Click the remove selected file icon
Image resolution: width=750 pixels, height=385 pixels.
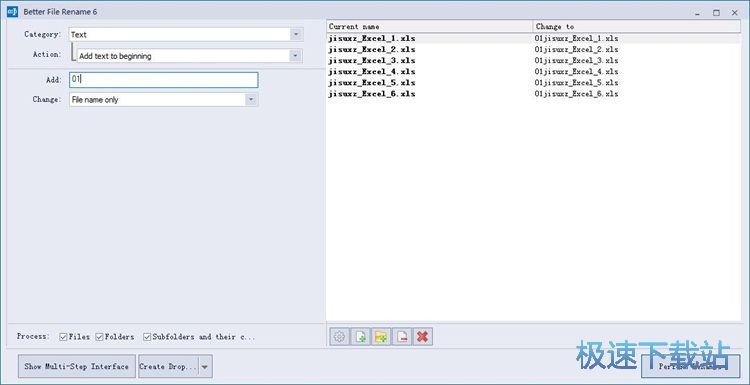401,337
